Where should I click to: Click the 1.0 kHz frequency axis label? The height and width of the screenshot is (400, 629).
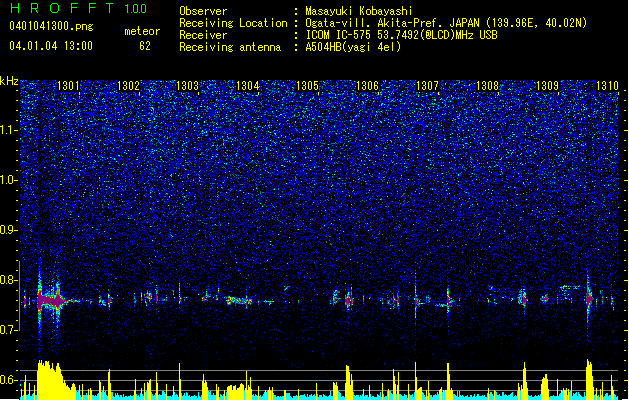(x=9, y=180)
